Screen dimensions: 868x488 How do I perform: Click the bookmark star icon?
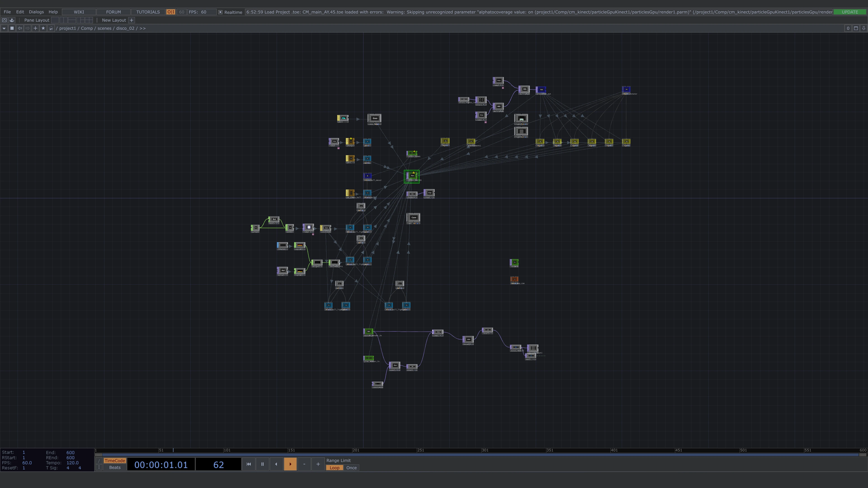[x=43, y=28]
